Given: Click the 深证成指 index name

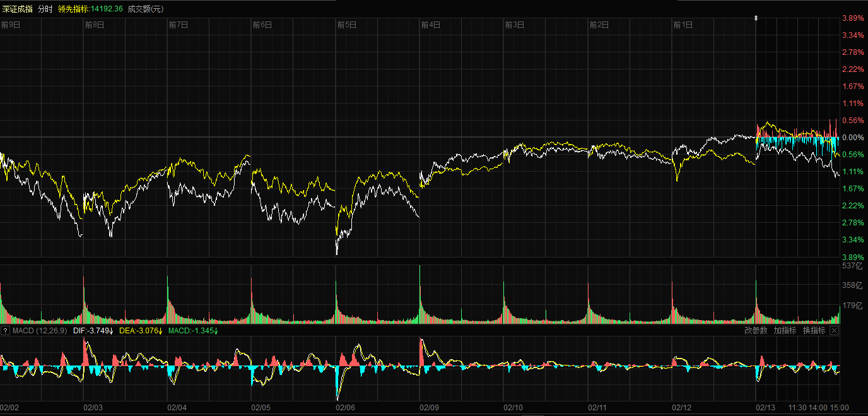Looking at the screenshot, I should [x=18, y=9].
